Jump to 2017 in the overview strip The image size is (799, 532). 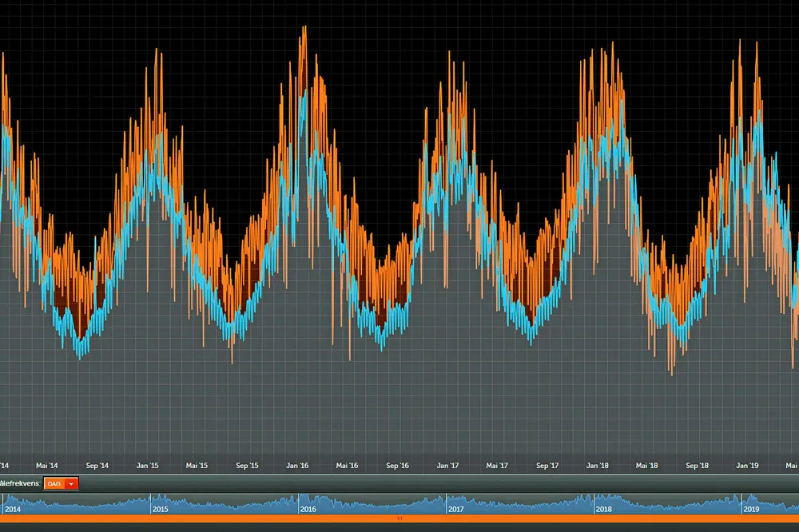tap(456, 509)
